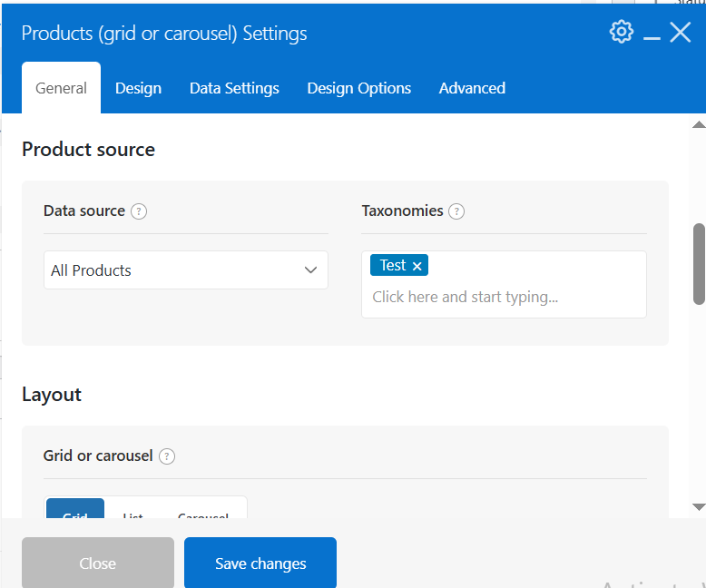Click the Save changes button
This screenshot has height=588, width=706.
coord(260,563)
